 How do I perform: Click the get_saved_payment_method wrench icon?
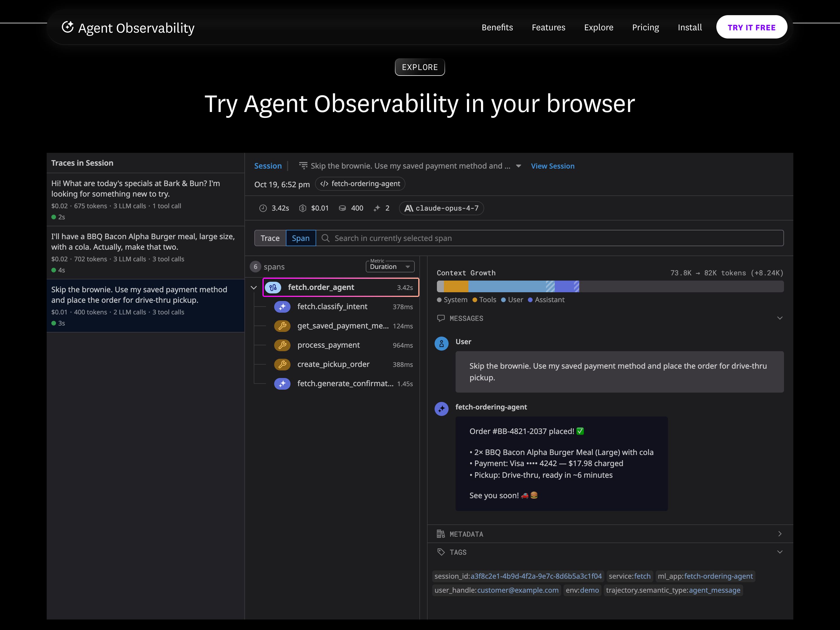(282, 326)
